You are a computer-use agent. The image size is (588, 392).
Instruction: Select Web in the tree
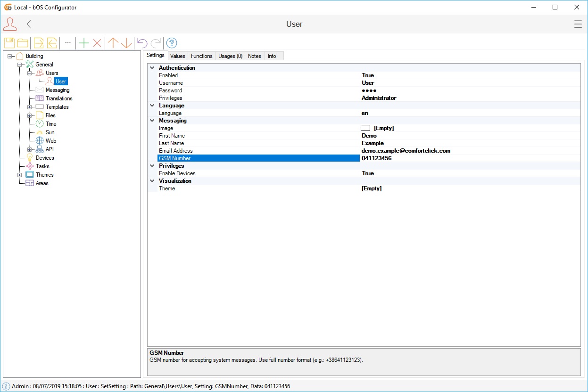pos(51,141)
